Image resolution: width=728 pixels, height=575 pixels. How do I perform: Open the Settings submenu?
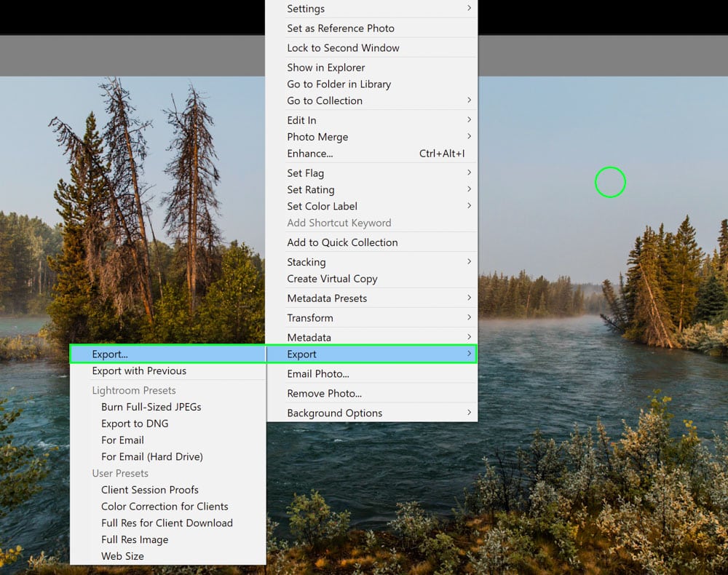371,9
